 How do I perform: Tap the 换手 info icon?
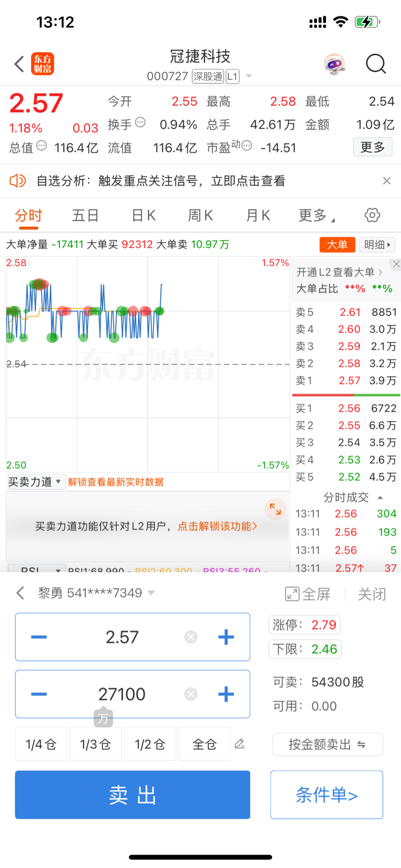[x=140, y=123]
